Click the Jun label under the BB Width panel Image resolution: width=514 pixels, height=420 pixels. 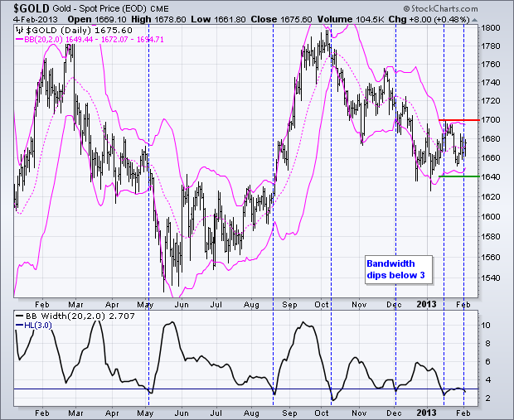pyautogui.click(x=182, y=413)
